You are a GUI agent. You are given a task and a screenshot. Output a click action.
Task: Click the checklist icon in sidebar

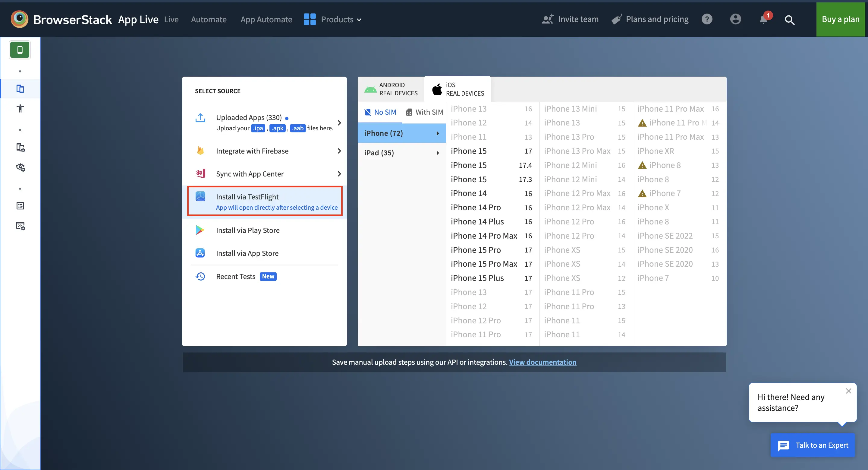pos(20,206)
